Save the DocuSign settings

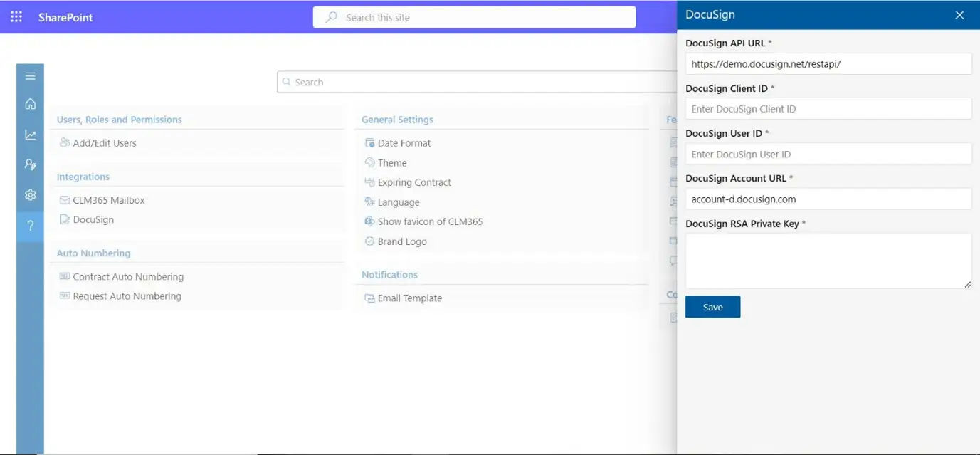tap(712, 307)
